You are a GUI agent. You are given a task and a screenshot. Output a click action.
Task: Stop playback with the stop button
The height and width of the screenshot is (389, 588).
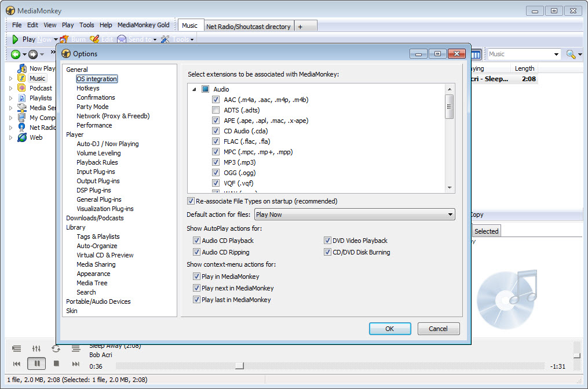tap(56, 363)
